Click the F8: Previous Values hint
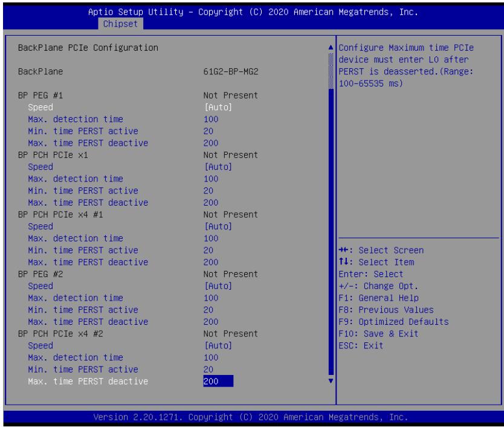Screen dimensions: 504x427 [x=386, y=310]
